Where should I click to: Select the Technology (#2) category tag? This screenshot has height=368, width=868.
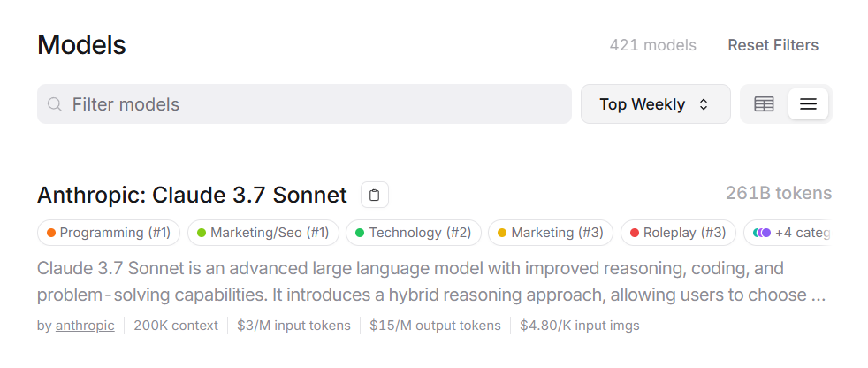pos(414,233)
